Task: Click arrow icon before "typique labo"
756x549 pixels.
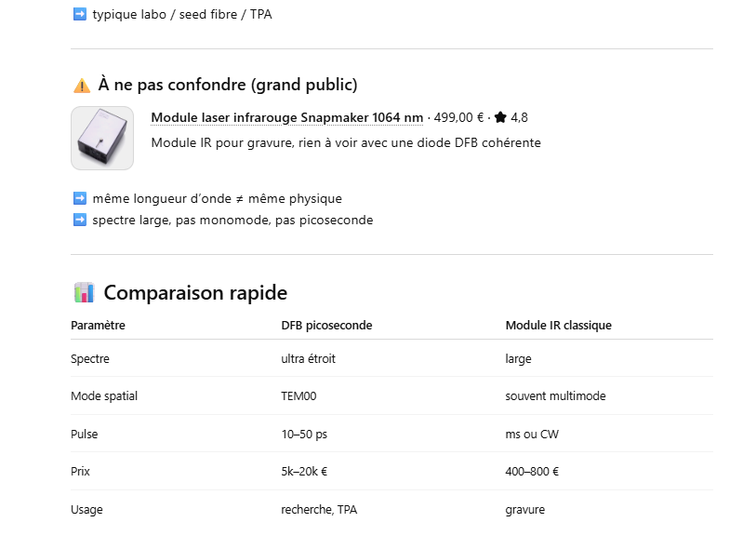Action: 79,15
